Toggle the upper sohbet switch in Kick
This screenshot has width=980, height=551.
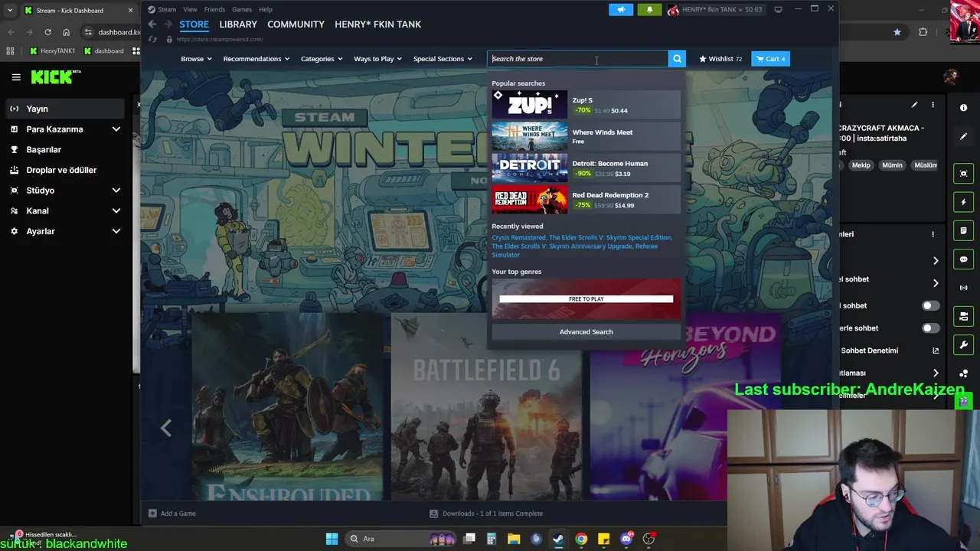tap(929, 305)
